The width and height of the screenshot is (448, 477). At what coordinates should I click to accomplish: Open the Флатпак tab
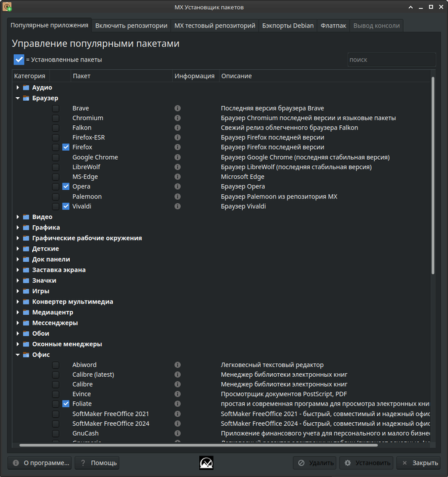click(333, 26)
